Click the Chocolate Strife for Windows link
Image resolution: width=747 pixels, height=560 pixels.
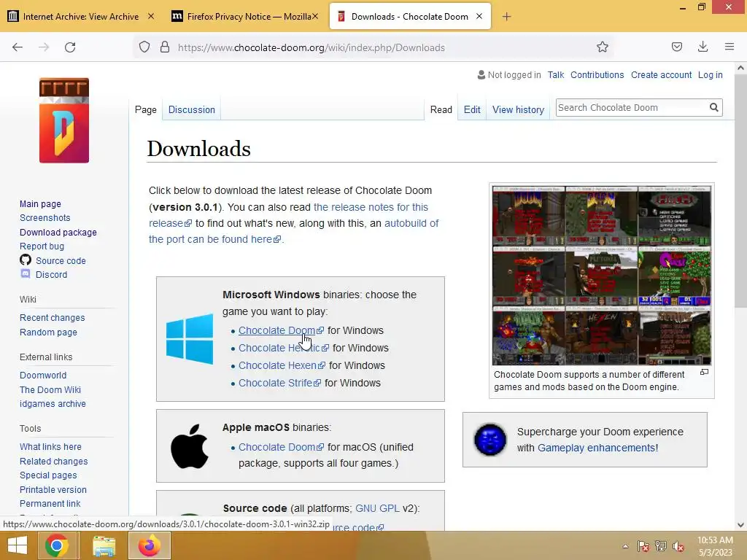pos(279,383)
